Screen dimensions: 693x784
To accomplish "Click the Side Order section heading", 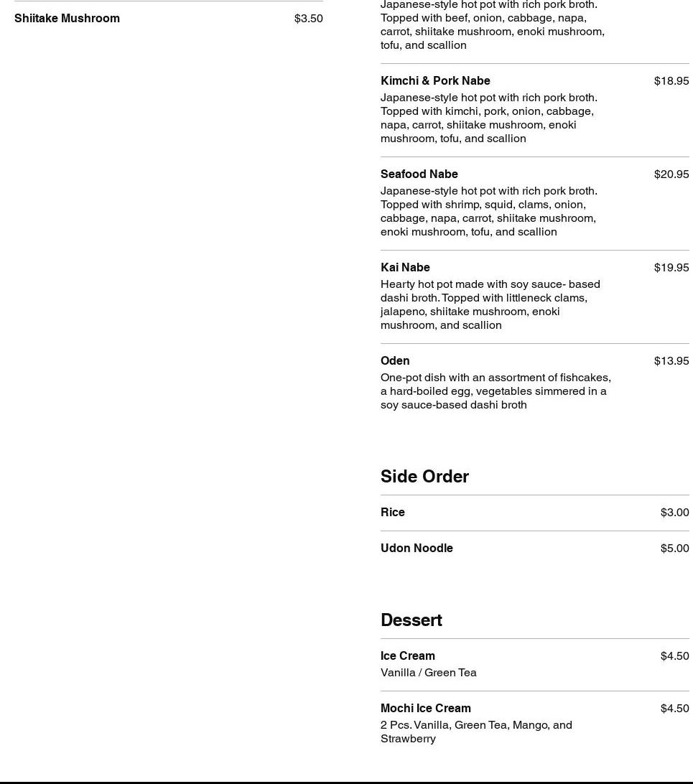I will (424, 476).
